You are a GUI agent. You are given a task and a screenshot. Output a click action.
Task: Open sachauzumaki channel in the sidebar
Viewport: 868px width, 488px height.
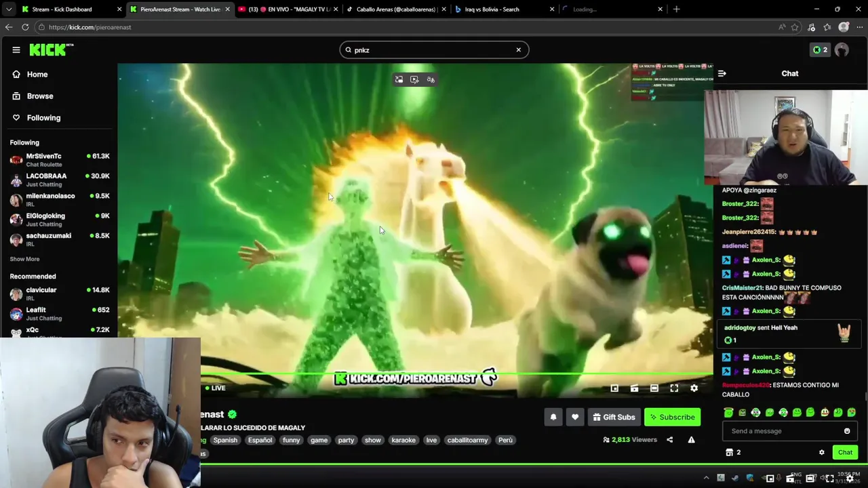(60, 239)
